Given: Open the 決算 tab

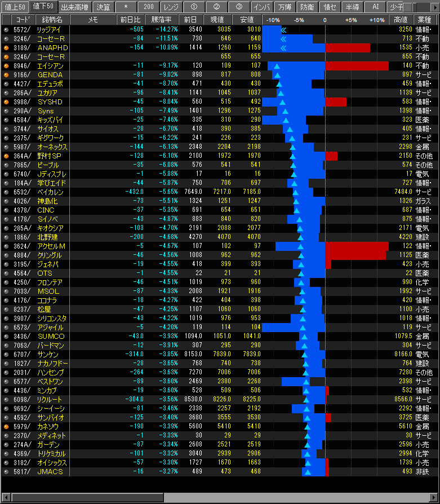Looking at the screenshot, I should click(103, 7).
